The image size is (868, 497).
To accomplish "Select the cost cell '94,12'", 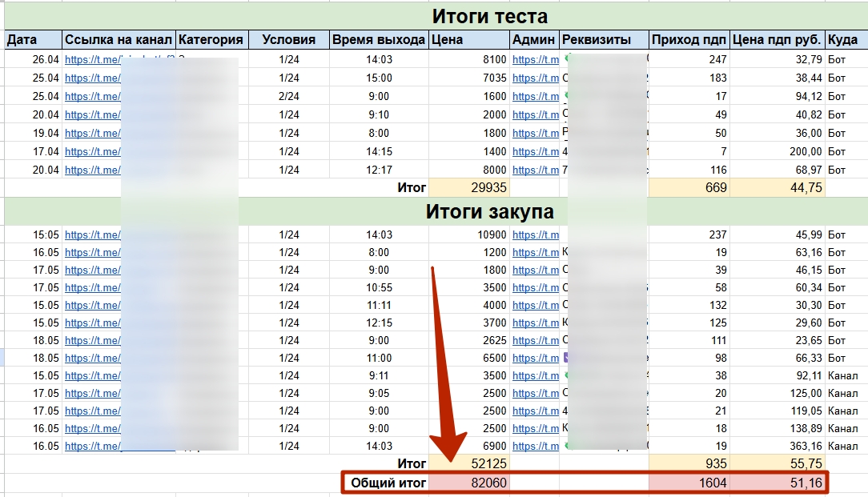I will 778,96.
